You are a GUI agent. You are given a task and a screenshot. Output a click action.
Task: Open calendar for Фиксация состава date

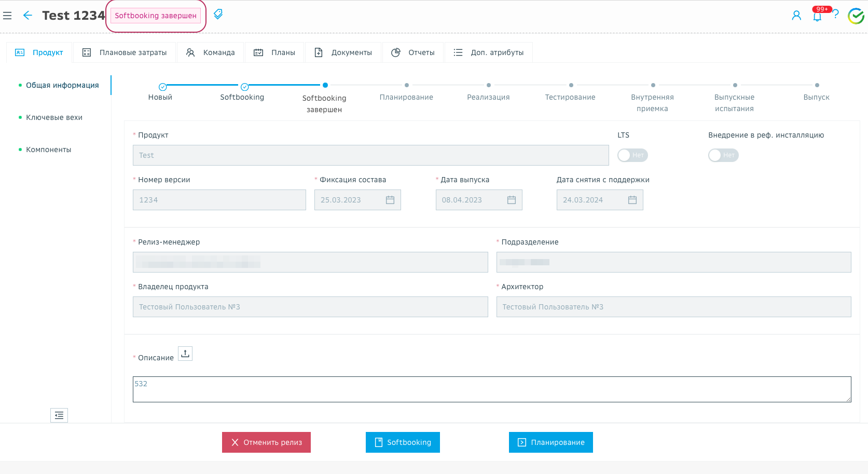click(390, 200)
